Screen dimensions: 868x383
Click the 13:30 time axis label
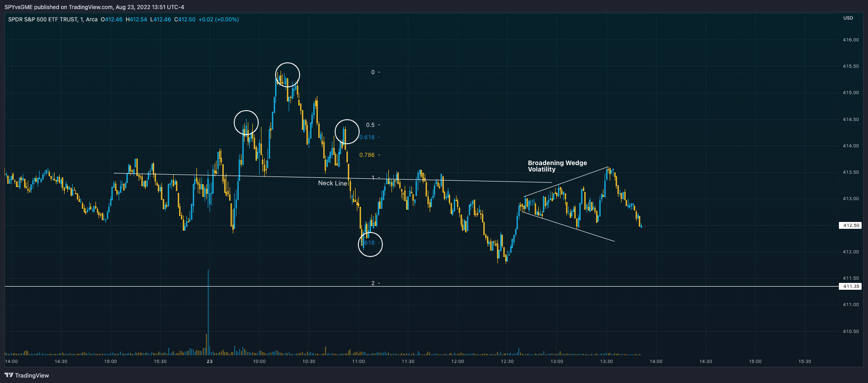(606, 362)
